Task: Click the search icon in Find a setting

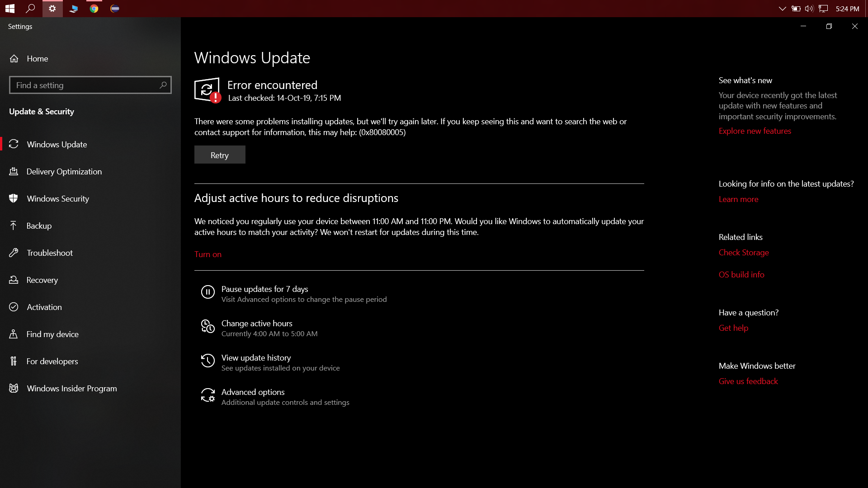Action: pos(163,85)
